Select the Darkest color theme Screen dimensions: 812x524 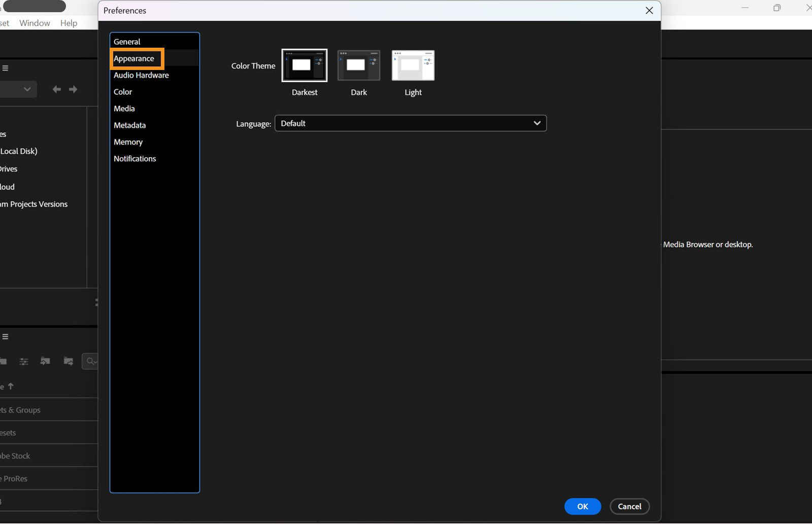[x=304, y=65]
